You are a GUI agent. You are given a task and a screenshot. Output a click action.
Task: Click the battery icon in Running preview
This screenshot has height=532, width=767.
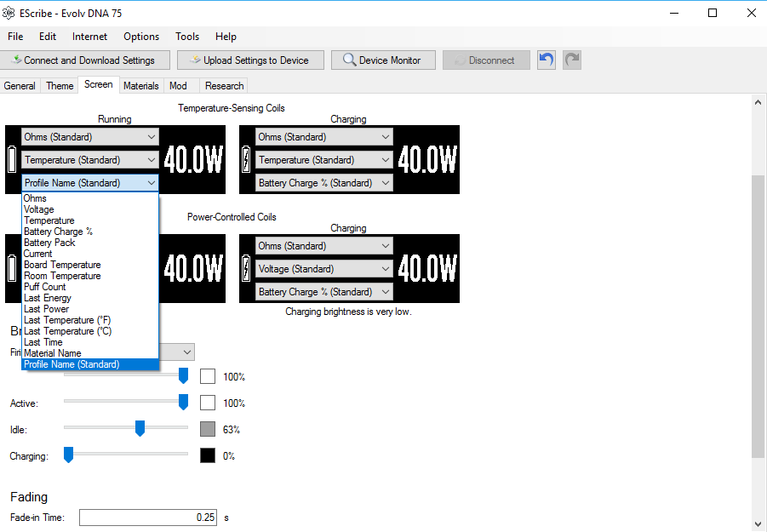click(12, 160)
